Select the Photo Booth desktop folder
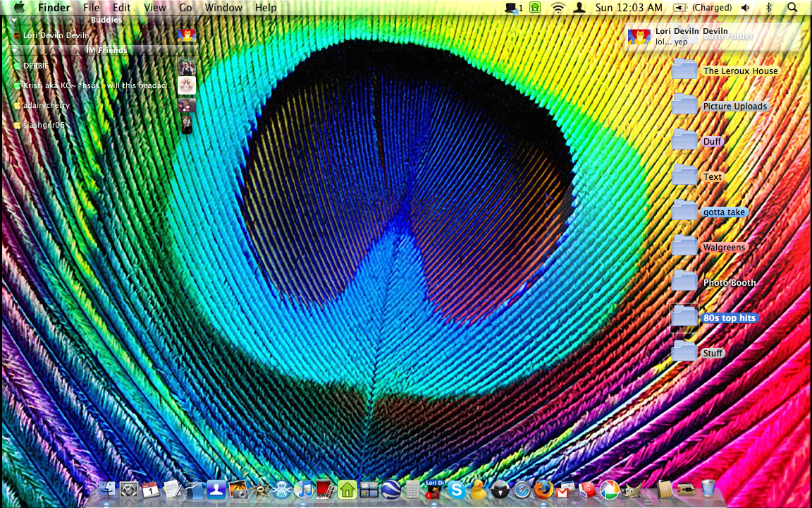The width and height of the screenshot is (812, 508). point(714,281)
